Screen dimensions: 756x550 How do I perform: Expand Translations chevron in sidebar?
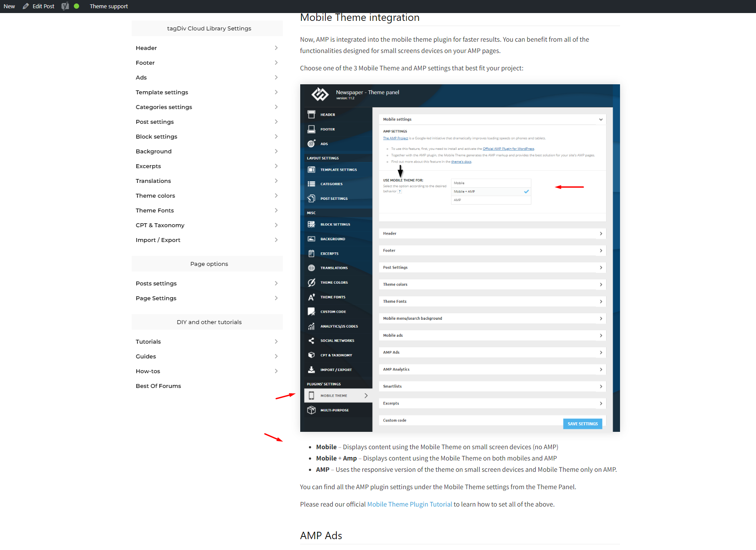click(276, 181)
